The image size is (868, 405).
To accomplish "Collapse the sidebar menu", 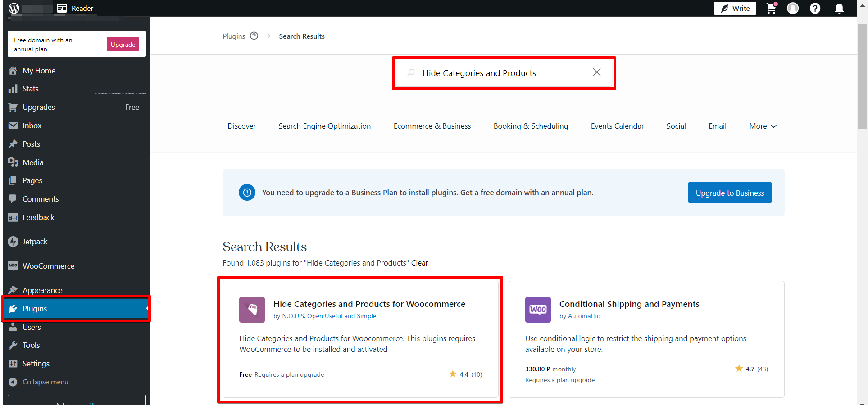I will coord(45,382).
